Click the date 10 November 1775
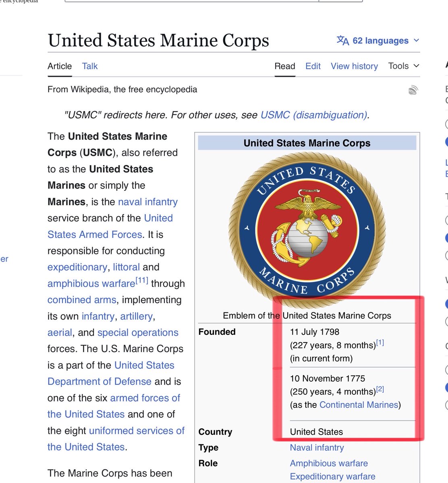The height and width of the screenshot is (483, 448). tap(328, 379)
